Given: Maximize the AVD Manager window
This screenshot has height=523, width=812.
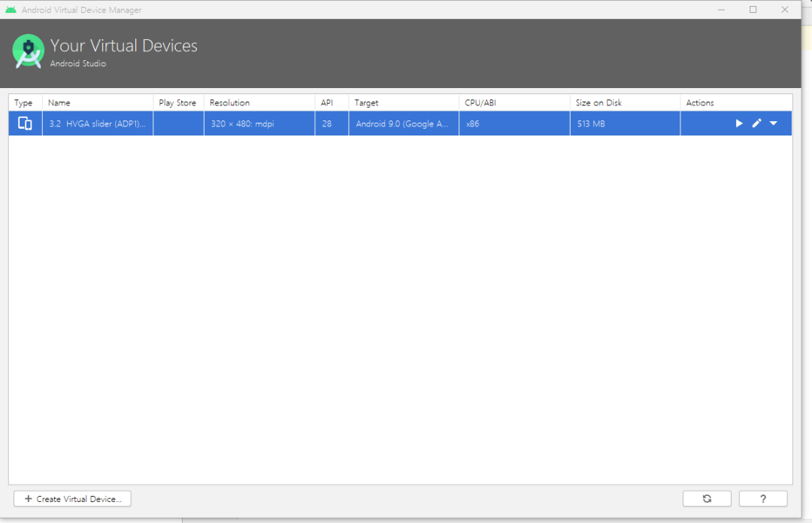Looking at the screenshot, I should click(x=753, y=10).
